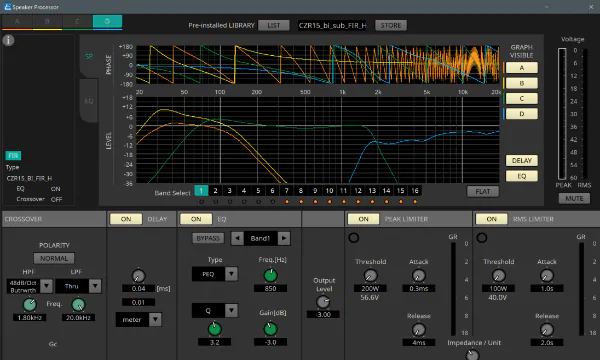This screenshot has height=360, width=600.
Task: Toggle the NORMAL polarity button
Action: tap(54, 258)
